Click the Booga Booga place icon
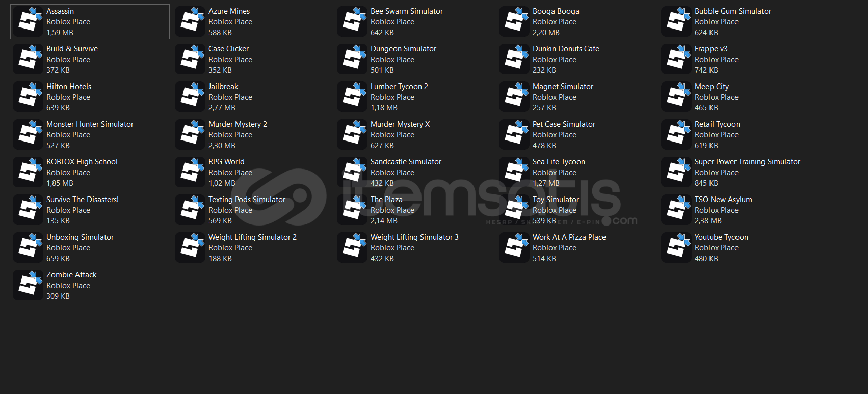 (x=515, y=21)
